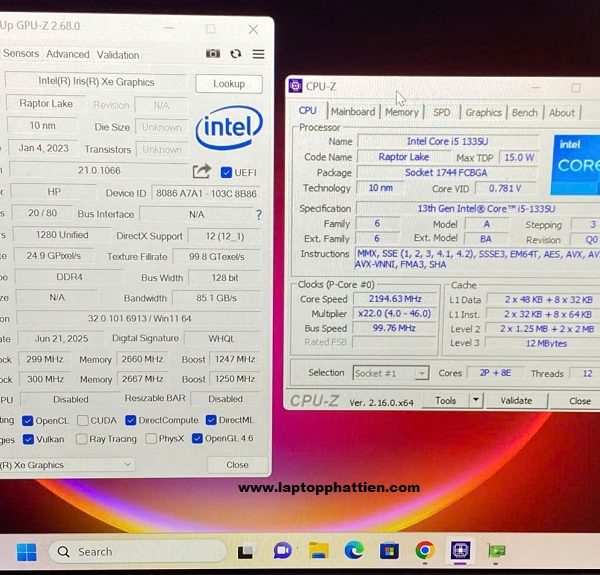Toggle the OpenCL checkbox
Viewport: 600px width, 575px height.
(x=28, y=421)
